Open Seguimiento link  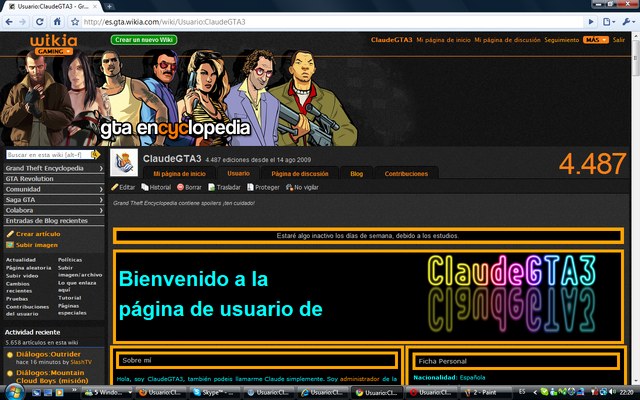[x=562, y=40]
